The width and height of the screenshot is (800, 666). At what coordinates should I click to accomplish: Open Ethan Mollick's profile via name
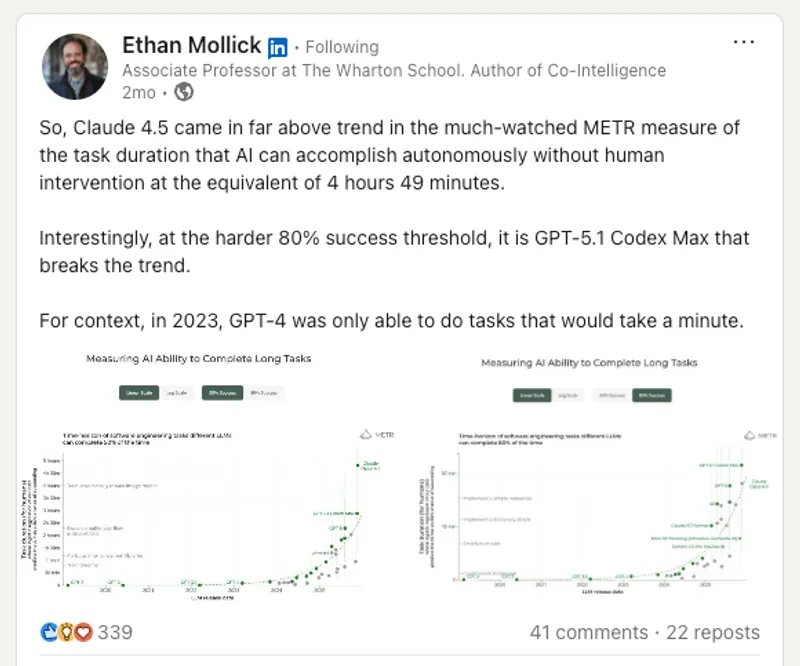[191, 45]
